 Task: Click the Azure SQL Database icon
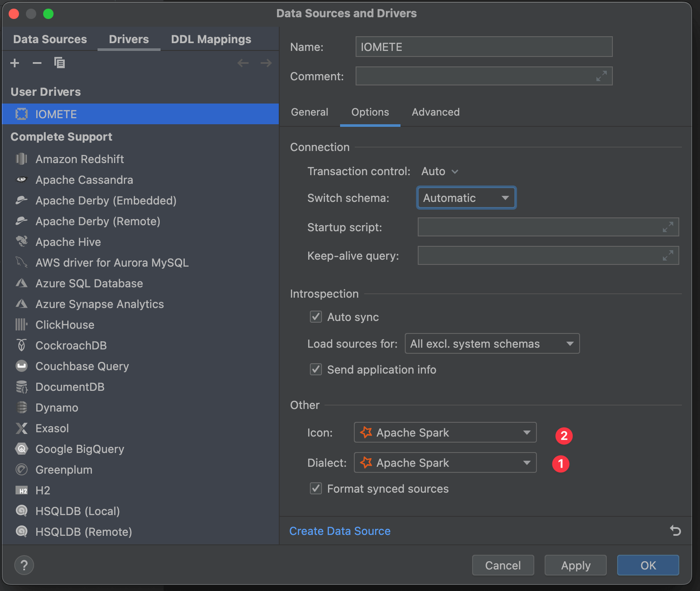tap(22, 283)
